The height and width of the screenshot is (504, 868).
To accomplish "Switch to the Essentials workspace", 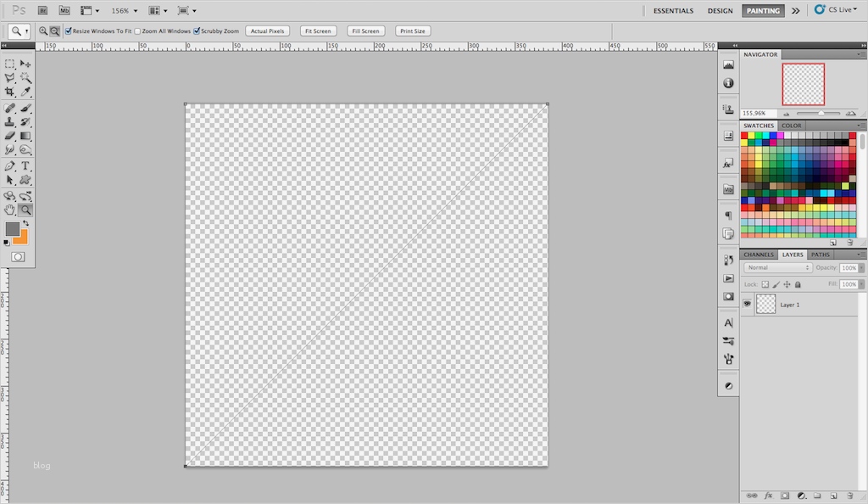I will tap(673, 10).
